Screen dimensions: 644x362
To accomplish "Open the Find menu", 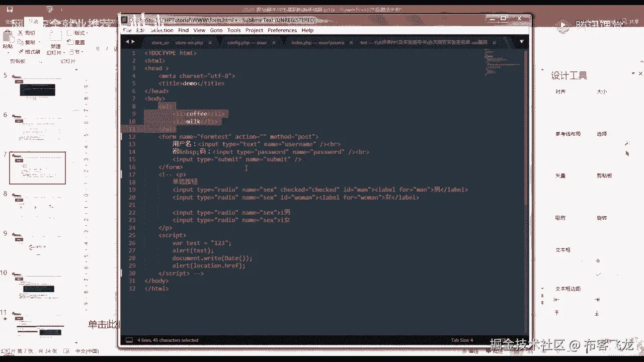I will pos(183,30).
